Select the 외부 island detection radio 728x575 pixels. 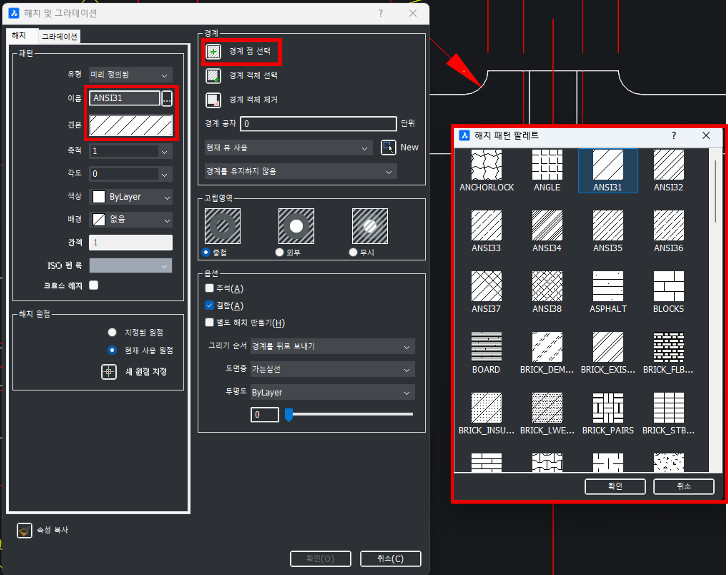coord(279,252)
